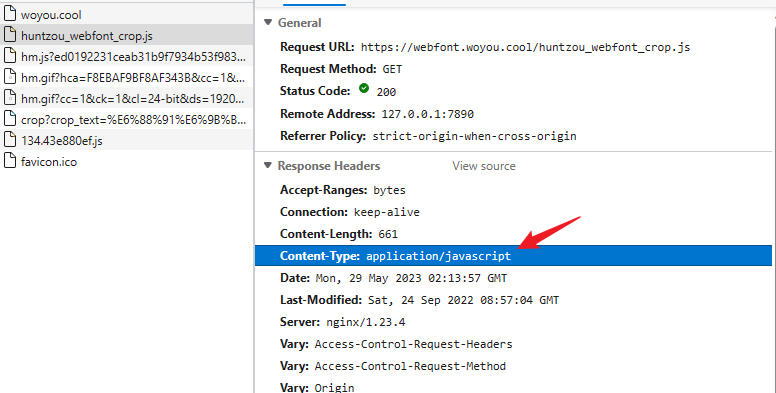Select the favicon.ico request
Viewport: 776px width, 393px height.
click(127, 162)
